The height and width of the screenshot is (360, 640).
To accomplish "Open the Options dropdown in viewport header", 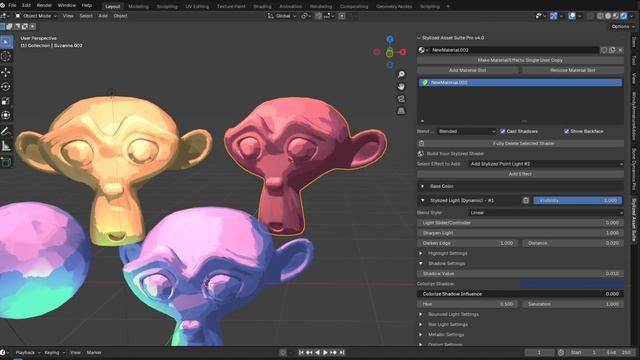I will 622,27.
